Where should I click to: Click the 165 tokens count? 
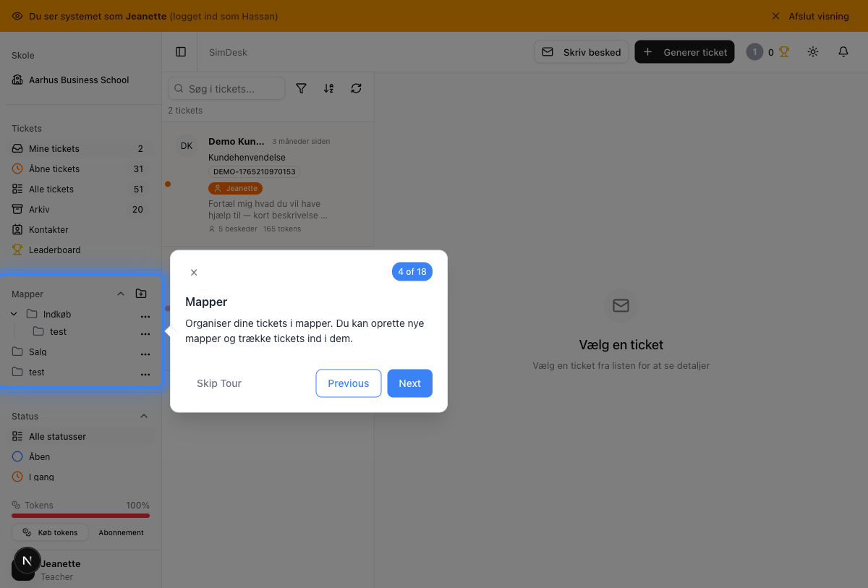tap(282, 229)
